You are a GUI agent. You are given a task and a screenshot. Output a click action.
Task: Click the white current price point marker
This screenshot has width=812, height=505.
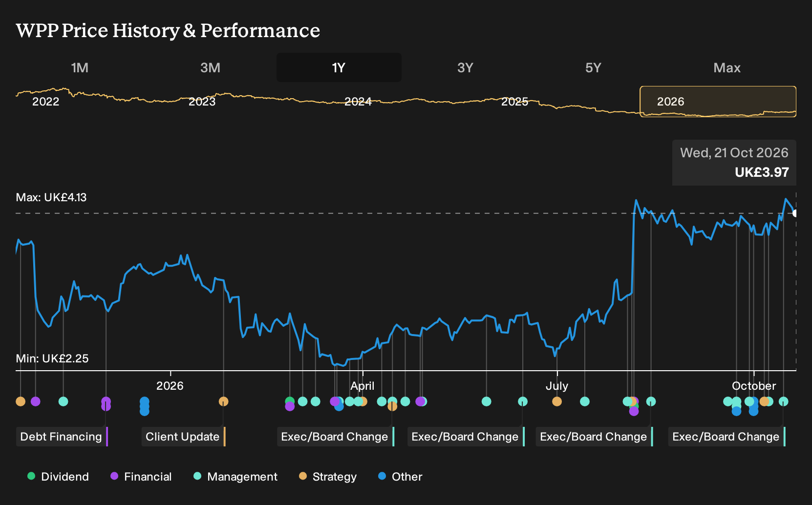click(795, 213)
